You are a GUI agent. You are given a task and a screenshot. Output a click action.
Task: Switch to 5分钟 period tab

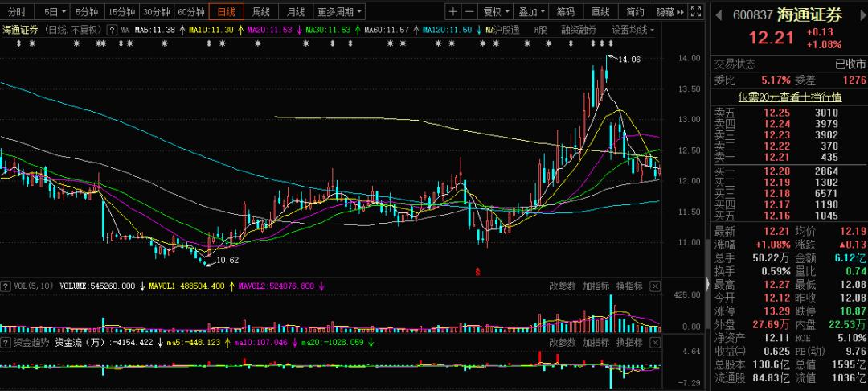pos(87,11)
